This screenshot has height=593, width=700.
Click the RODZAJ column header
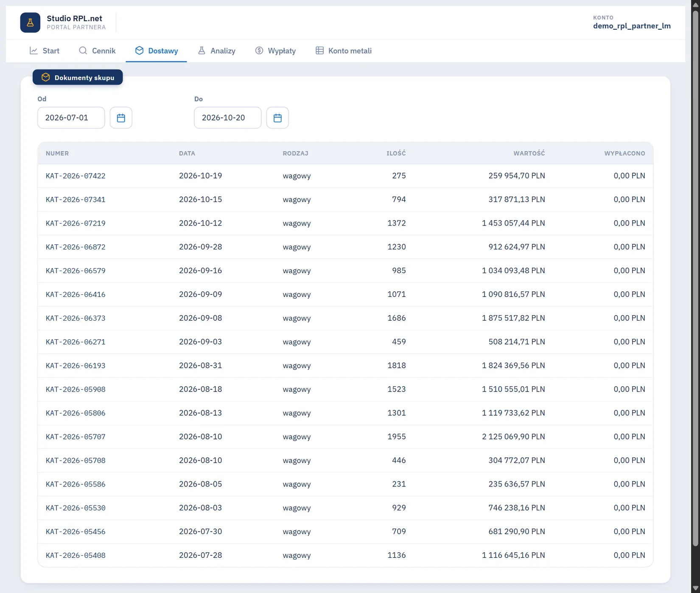pos(296,154)
